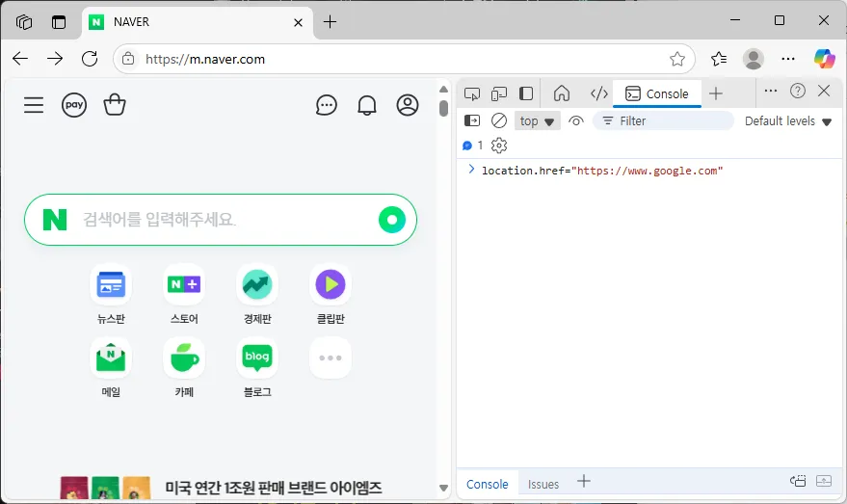Open 카페 shortcut
Screen dimensions: 847x504
coord(184,368)
